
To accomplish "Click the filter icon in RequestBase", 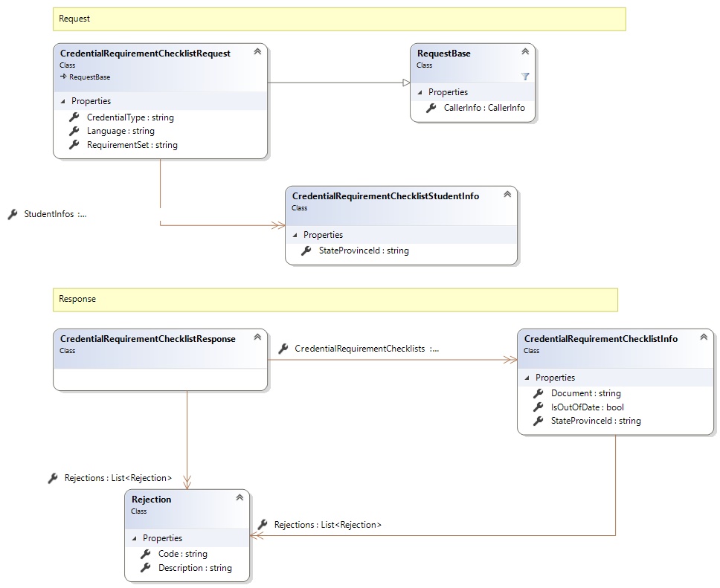I will (x=525, y=76).
